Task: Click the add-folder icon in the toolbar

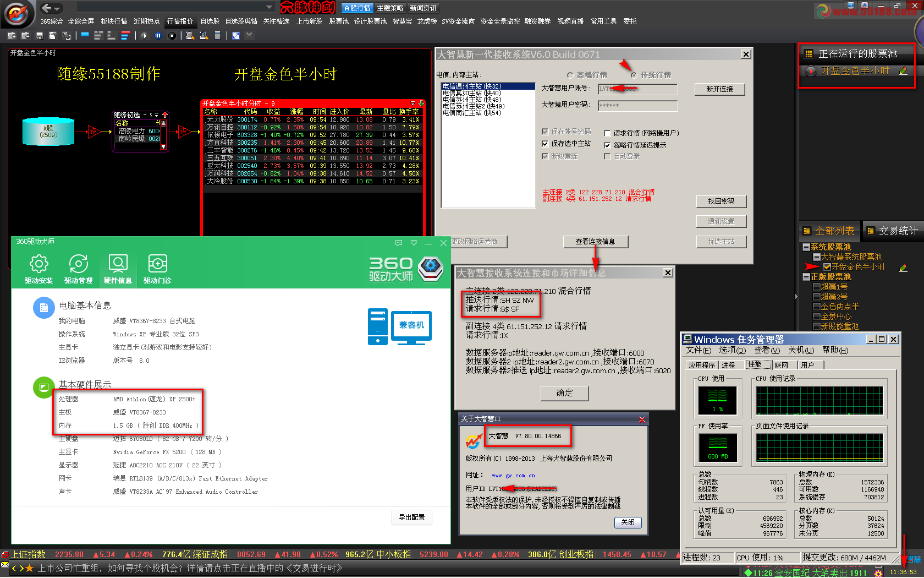Action: click(12, 36)
